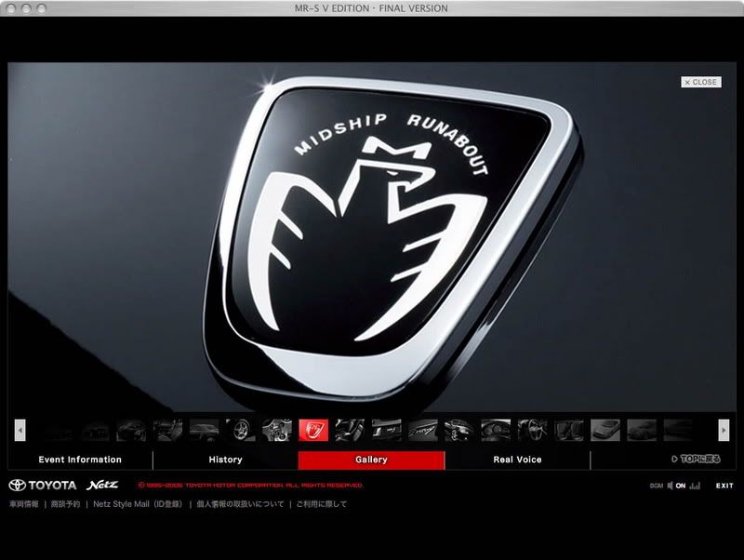Open Netz Style Mail (ID登録) link

(x=138, y=504)
